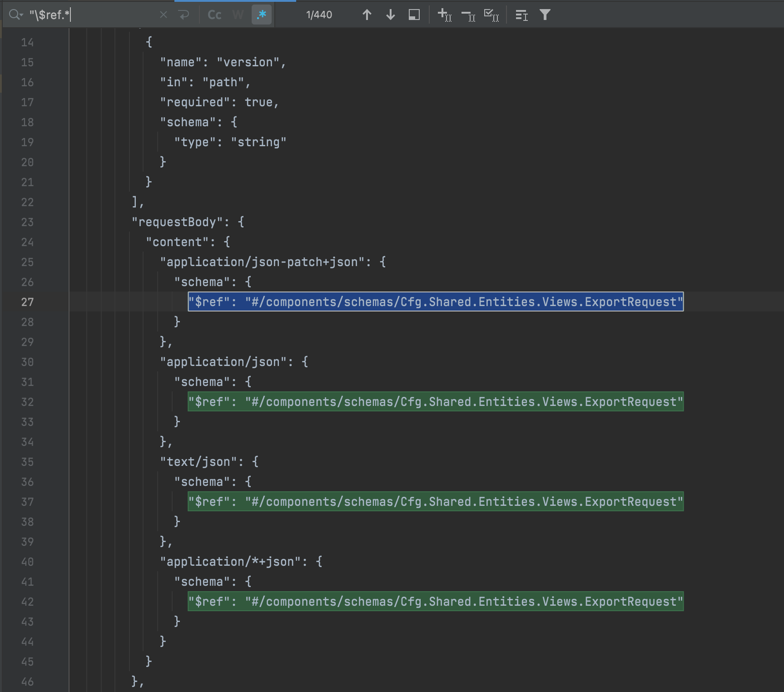Screen dimensions: 784x692
Task: Click gutter line number 27
Action: tap(27, 302)
